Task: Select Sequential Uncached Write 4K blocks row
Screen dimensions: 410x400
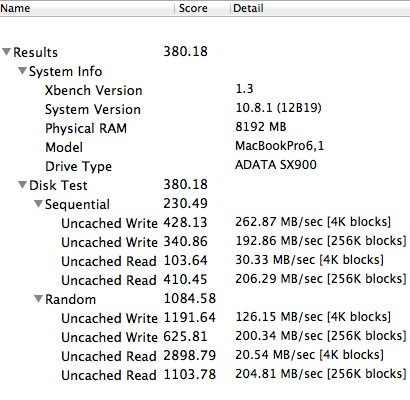Action: [x=205, y=223]
